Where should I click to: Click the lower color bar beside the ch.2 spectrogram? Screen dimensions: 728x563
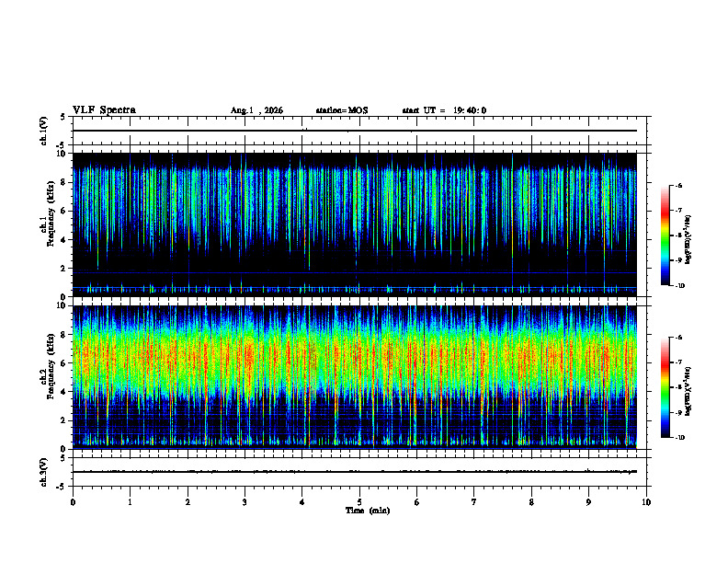click(x=665, y=387)
